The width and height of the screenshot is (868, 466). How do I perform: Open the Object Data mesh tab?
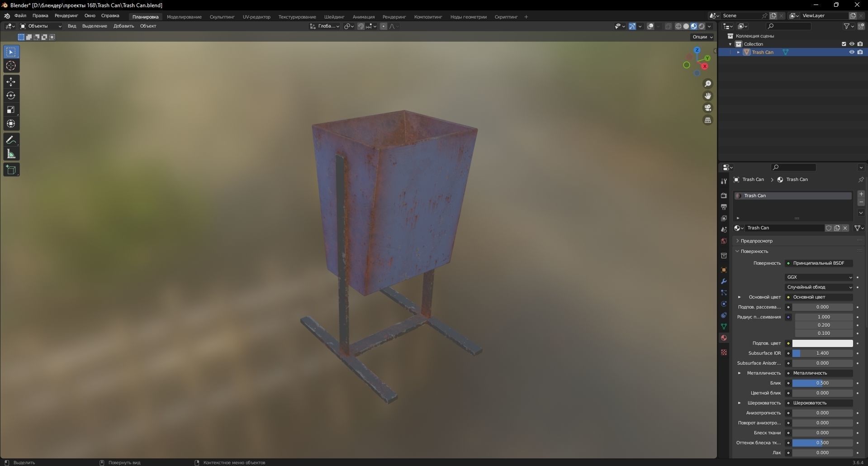724,327
